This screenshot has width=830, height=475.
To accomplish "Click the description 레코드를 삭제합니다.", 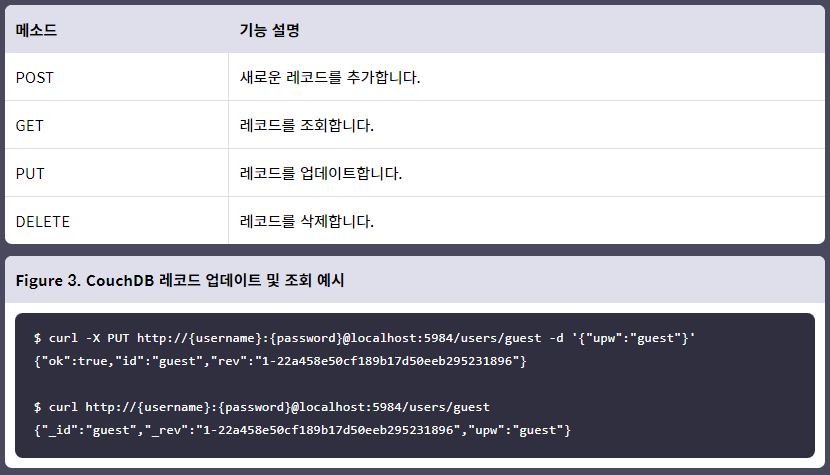I will [306, 221].
